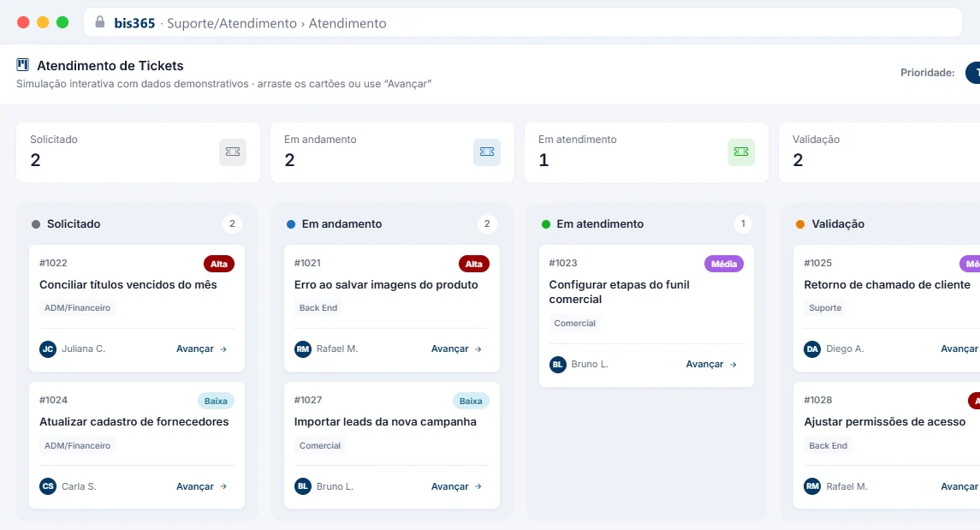
Task: Click the lock icon in address bar
Action: tap(99, 22)
